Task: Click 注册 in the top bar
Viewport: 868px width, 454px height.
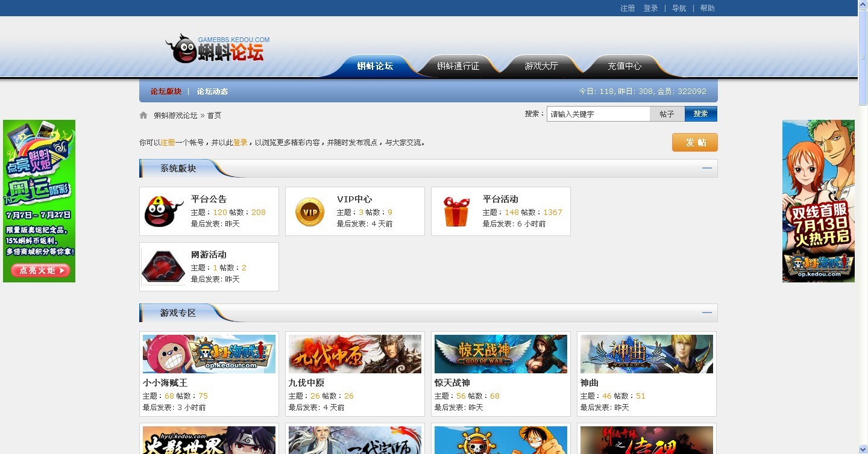Action: coord(627,8)
